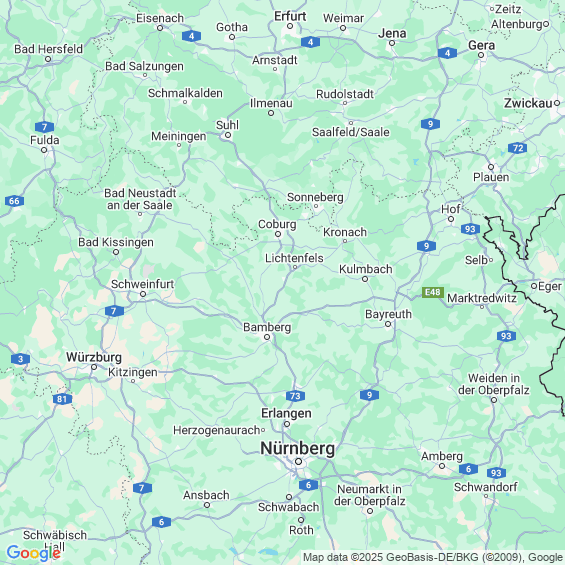565x565 pixels.
Task: Click the highway 81 shield near Würzburg
Action: coord(62,399)
